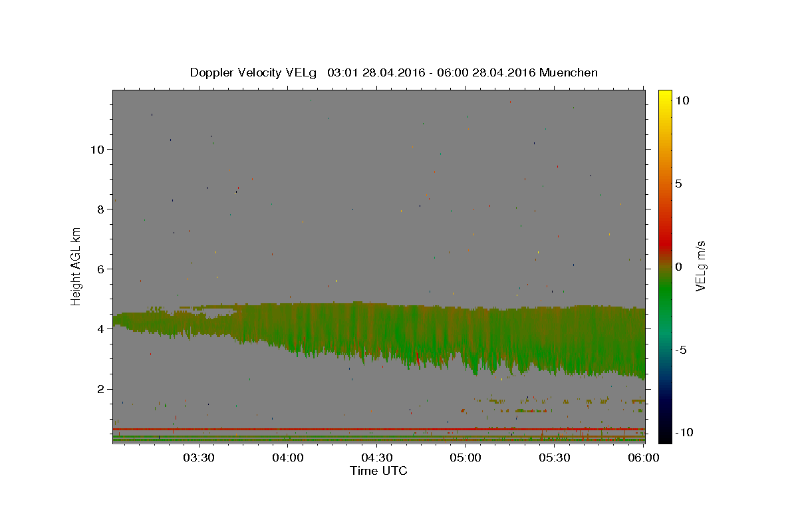Click the 05:30 time axis label

555,458
